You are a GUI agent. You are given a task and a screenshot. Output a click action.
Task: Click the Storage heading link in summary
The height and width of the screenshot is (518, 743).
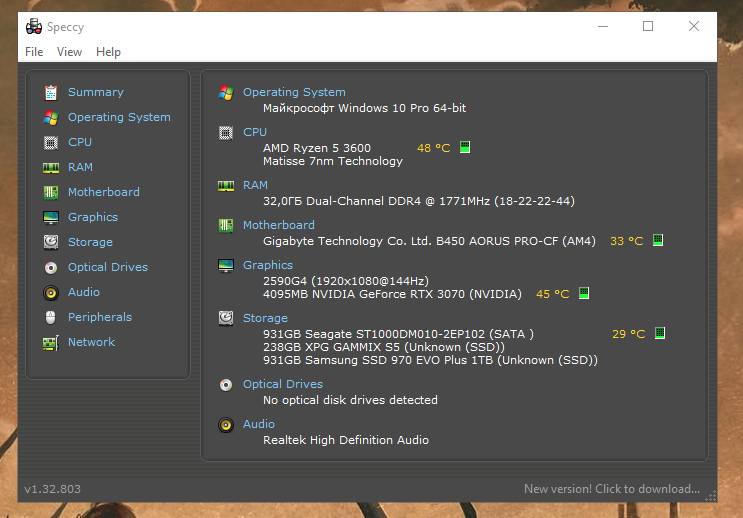pos(265,318)
